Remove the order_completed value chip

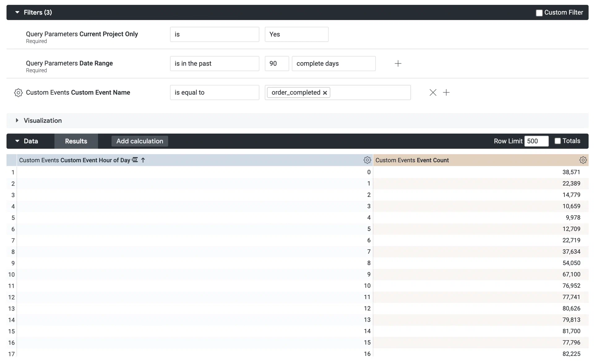click(325, 92)
